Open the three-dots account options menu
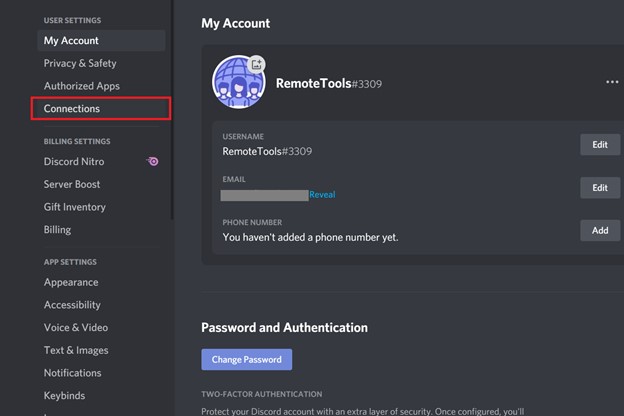The image size is (624, 416). tap(612, 82)
